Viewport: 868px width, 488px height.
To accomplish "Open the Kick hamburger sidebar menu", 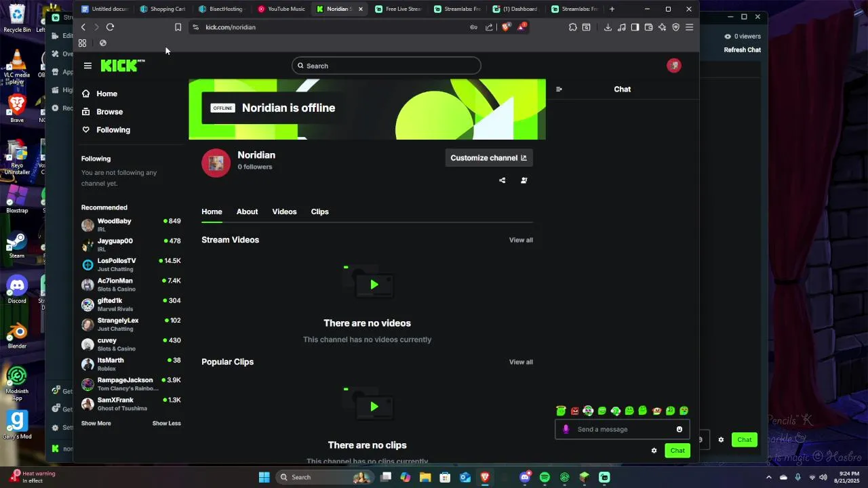I will (87, 66).
